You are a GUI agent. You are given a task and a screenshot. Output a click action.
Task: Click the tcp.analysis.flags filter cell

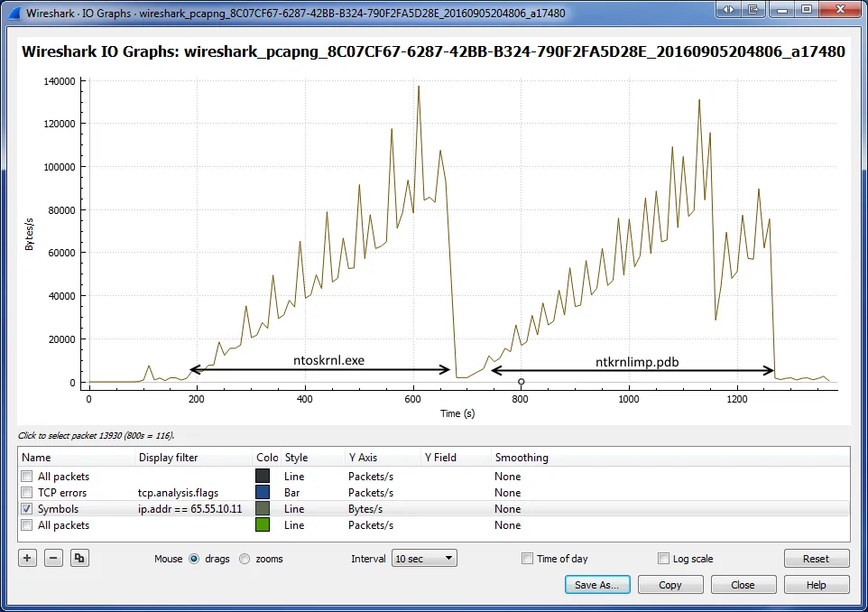click(179, 492)
